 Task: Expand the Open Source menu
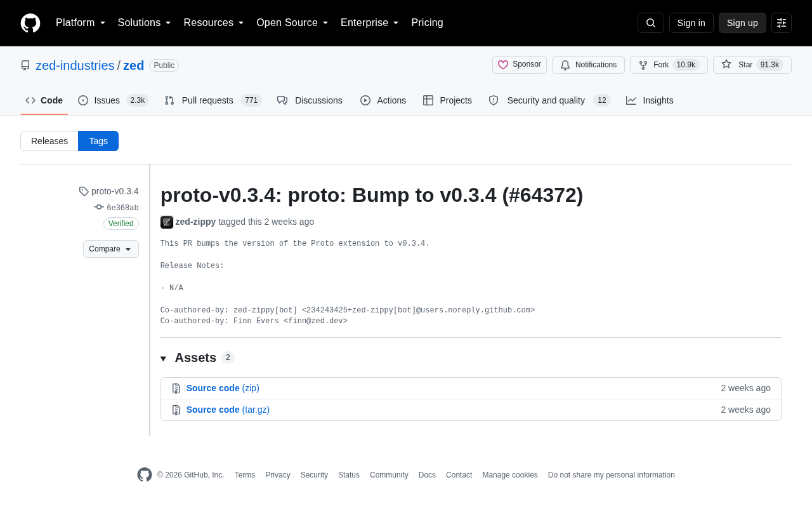coord(292,23)
